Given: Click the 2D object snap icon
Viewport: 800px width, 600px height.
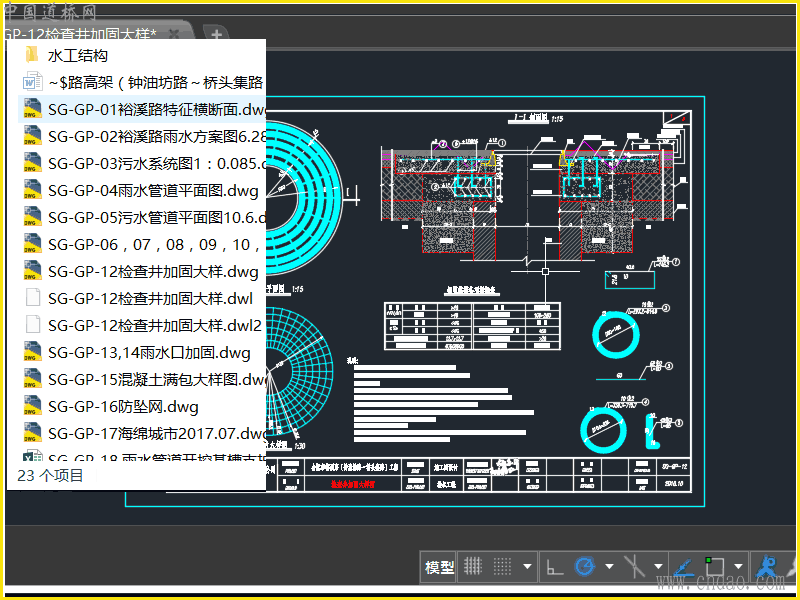Looking at the screenshot, I should coord(714,567).
